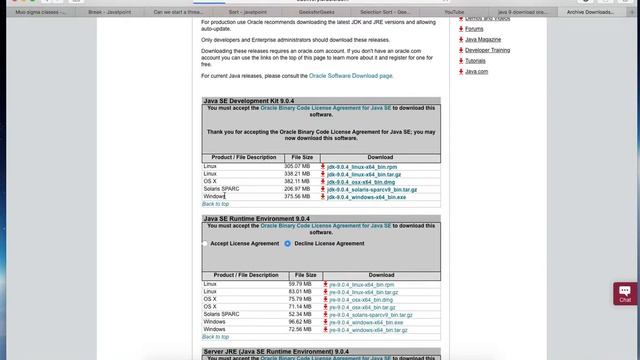Click the 206.97 MB file size cell
The height and width of the screenshot is (360, 640).
coord(297,189)
